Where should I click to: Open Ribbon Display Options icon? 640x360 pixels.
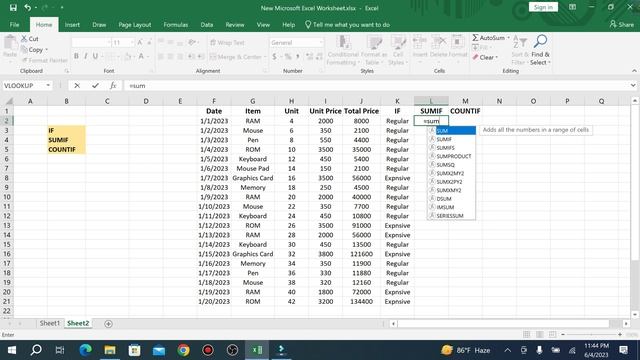coord(572,7)
